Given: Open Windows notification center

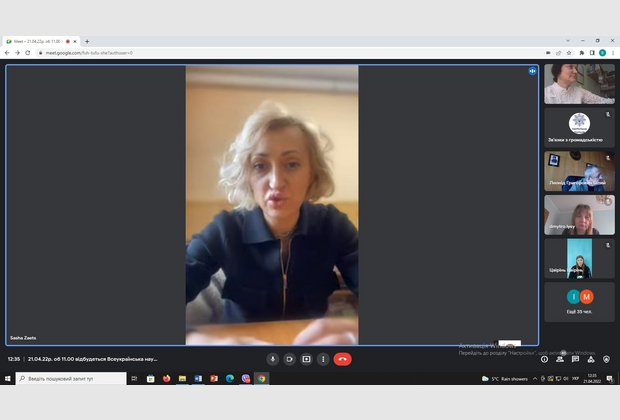Looking at the screenshot, I should tap(610, 378).
